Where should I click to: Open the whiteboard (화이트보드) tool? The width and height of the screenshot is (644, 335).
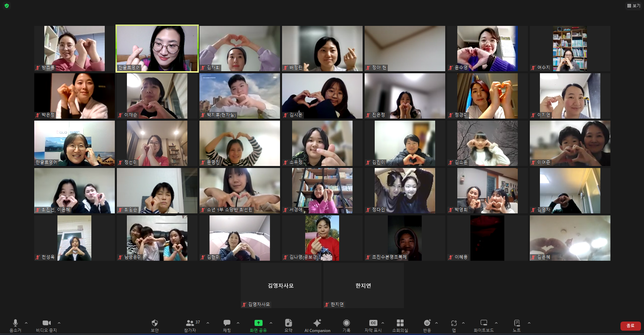click(x=484, y=325)
